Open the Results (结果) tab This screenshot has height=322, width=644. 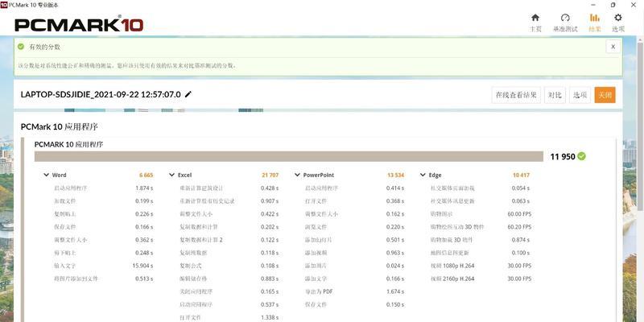pos(594,23)
